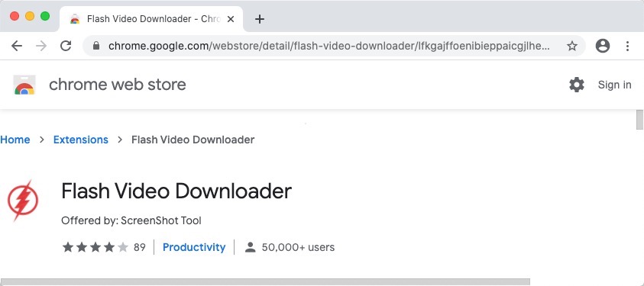
Task: Select the Flash Video Downloader browser tab
Action: click(x=151, y=19)
